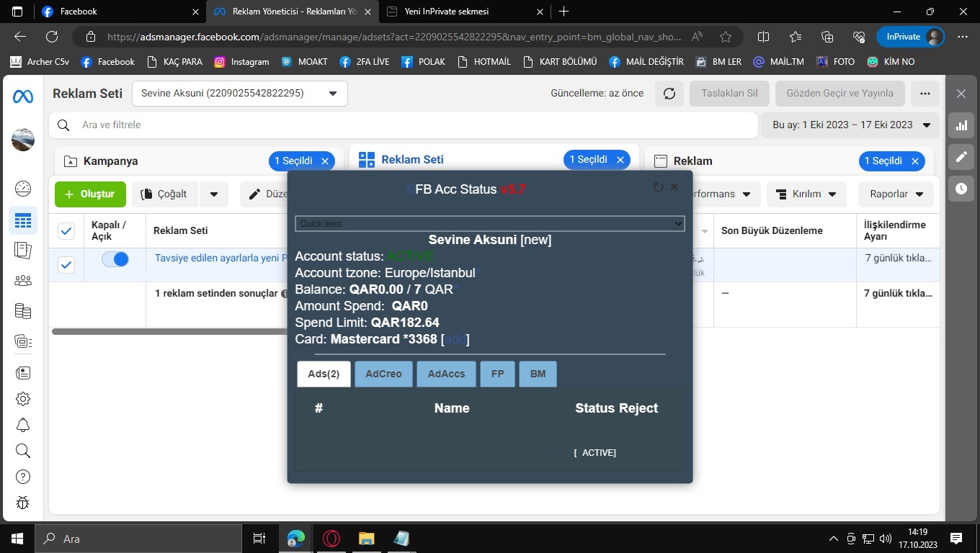980x553 pixels.
Task: Toggle the select-all checkbox in table header
Action: click(x=66, y=230)
